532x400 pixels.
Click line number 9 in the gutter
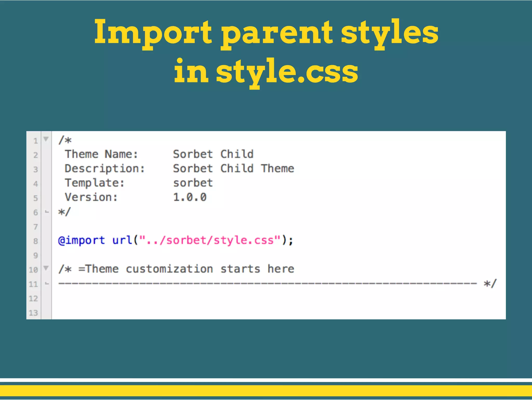36,256
